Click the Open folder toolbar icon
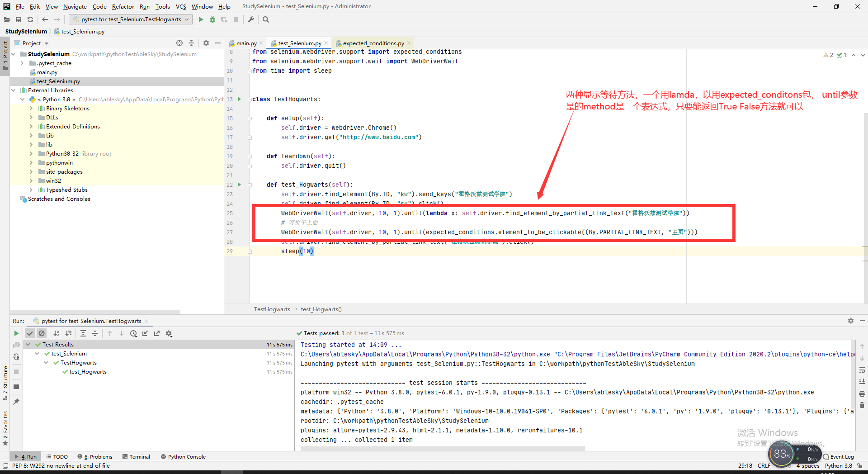 point(7,19)
